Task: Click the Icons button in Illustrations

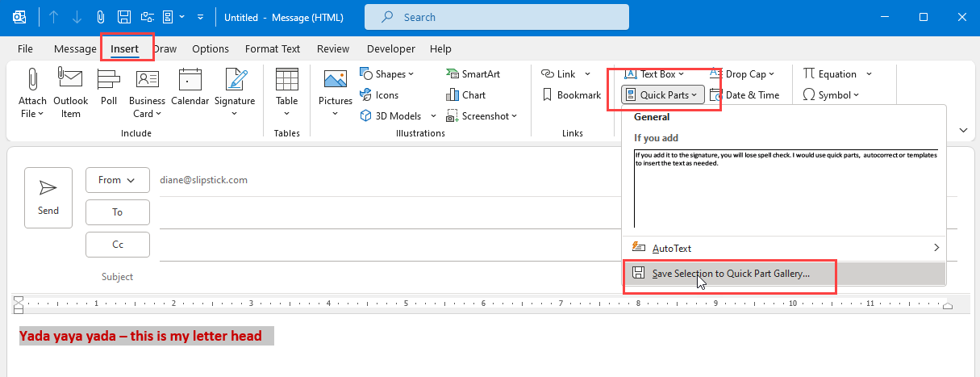Action: click(x=379, y=94)
